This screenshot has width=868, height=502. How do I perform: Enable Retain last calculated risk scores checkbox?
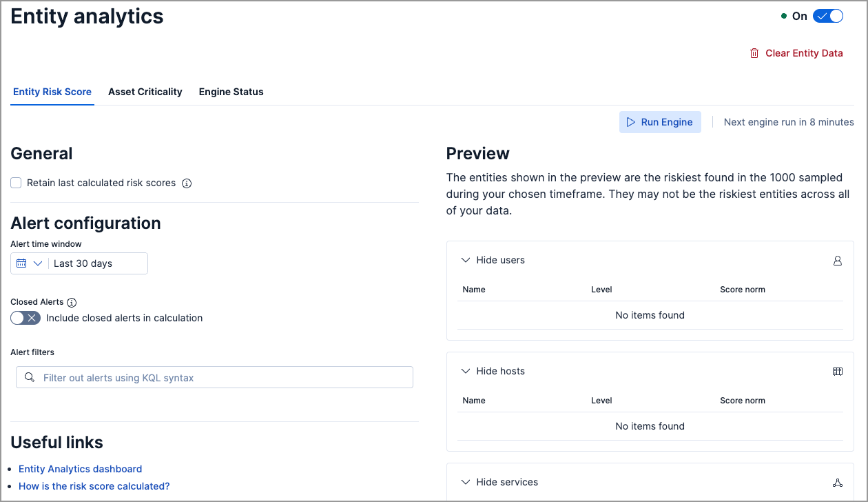(16, 183)
